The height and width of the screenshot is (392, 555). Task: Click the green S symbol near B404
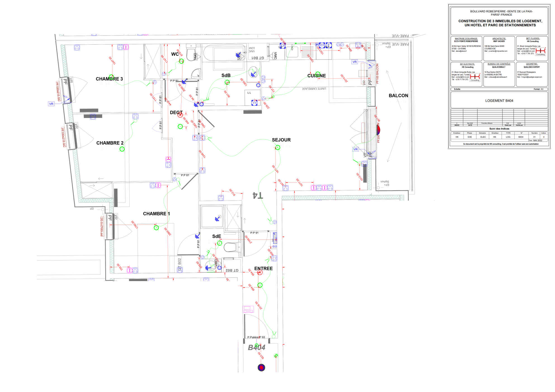tap(276, 356)
